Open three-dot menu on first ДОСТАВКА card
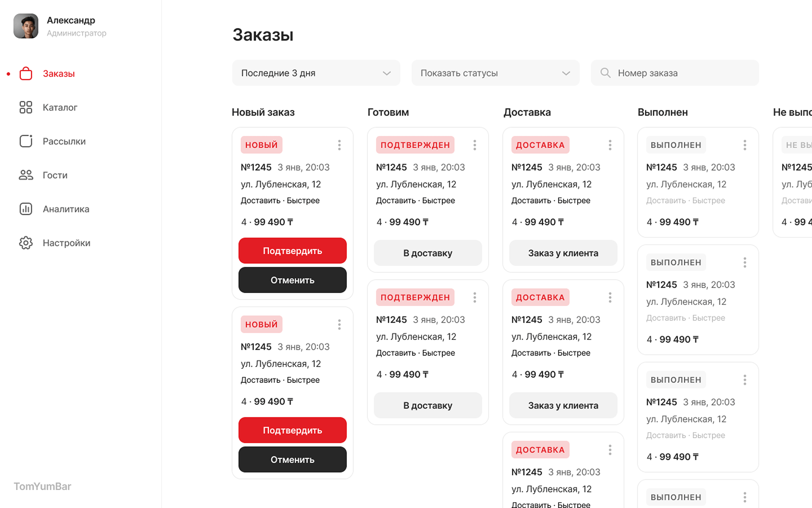The width and height of the screenshot is (812, 508). 610,145
